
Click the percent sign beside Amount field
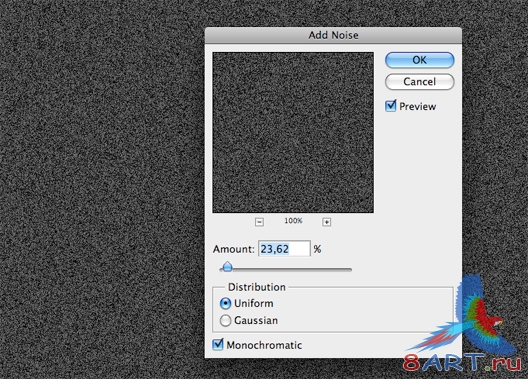tap(317, 249)
